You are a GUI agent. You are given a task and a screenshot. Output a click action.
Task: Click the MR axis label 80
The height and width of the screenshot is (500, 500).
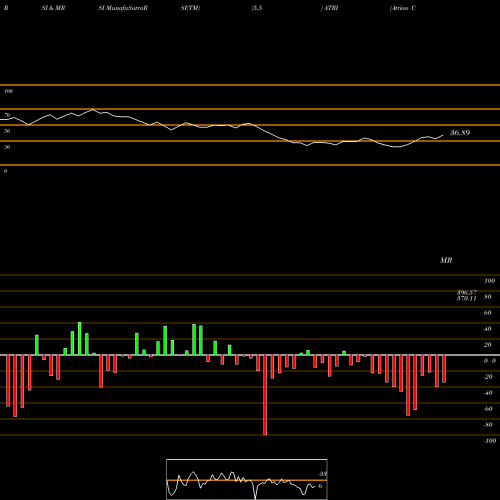pos(488,297)
